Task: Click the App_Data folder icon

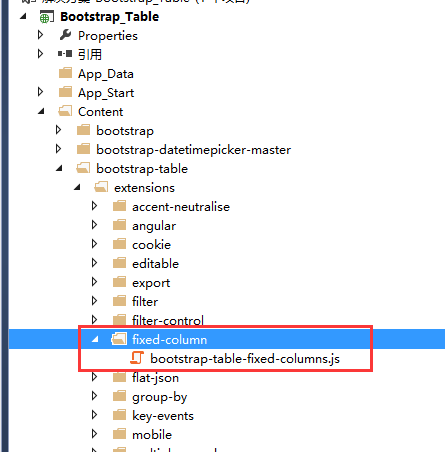Action: [x=65, y=73]
